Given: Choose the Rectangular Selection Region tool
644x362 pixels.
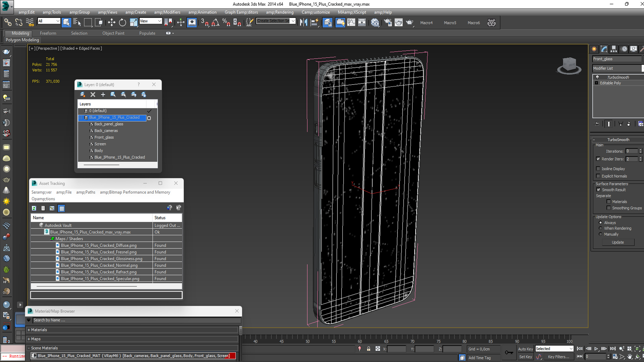Looking at the screenshot, I should (88, 22).
